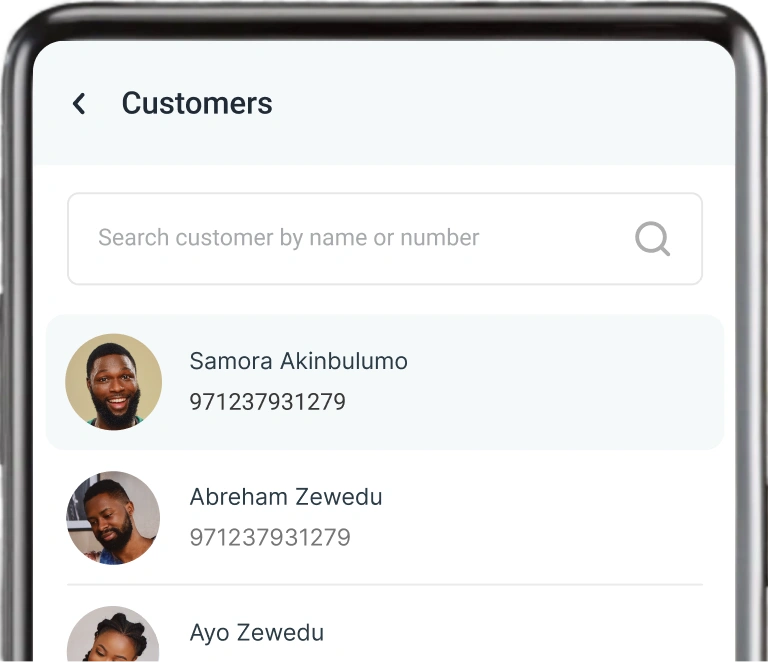
Task: Open Samora Akinbulumo's profile photo
Action: (114, 382)
